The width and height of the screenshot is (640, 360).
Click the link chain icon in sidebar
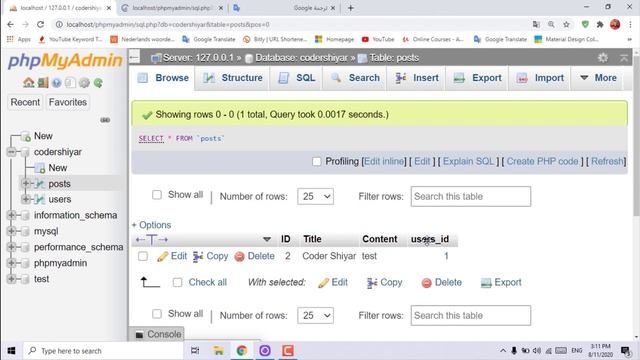(x=105, y=120)
